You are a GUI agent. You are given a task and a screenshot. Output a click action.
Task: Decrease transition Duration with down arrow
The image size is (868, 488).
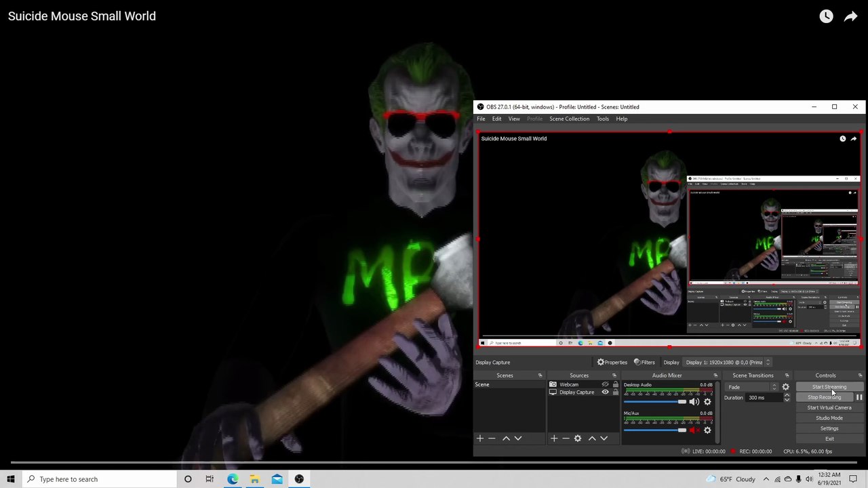click(x=787, y=400)
